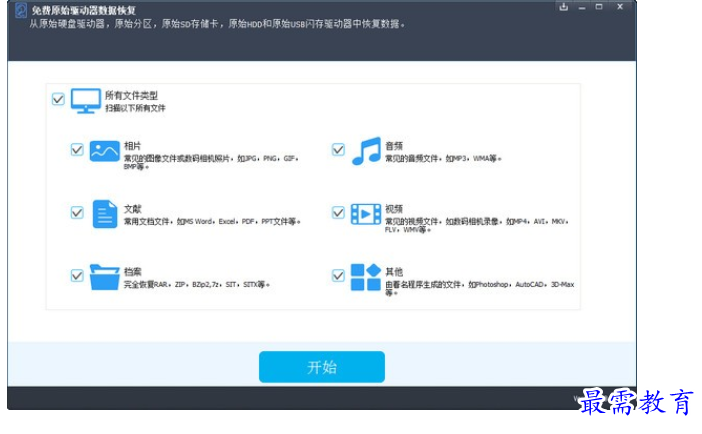Click the 相片 label text

point(133,146)
